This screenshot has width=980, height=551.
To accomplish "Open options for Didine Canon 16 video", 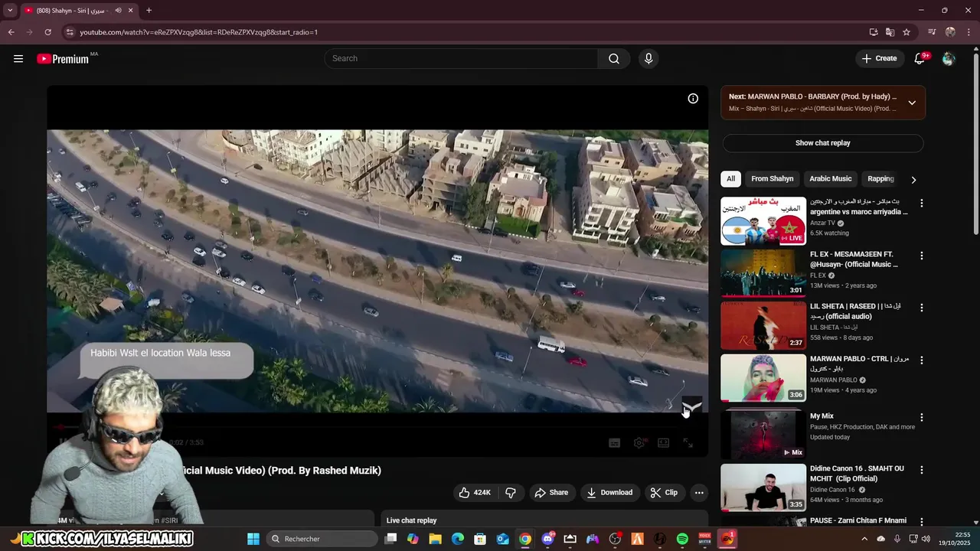I will (922, 470).
